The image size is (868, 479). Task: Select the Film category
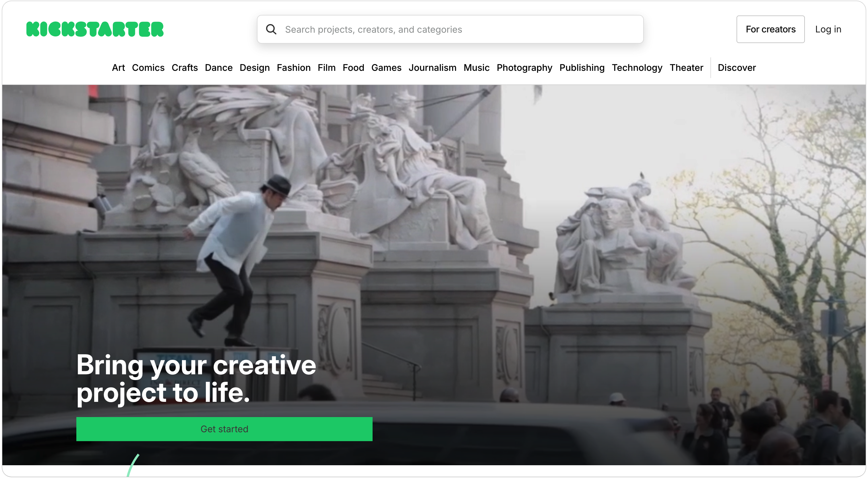click(327, 68)
